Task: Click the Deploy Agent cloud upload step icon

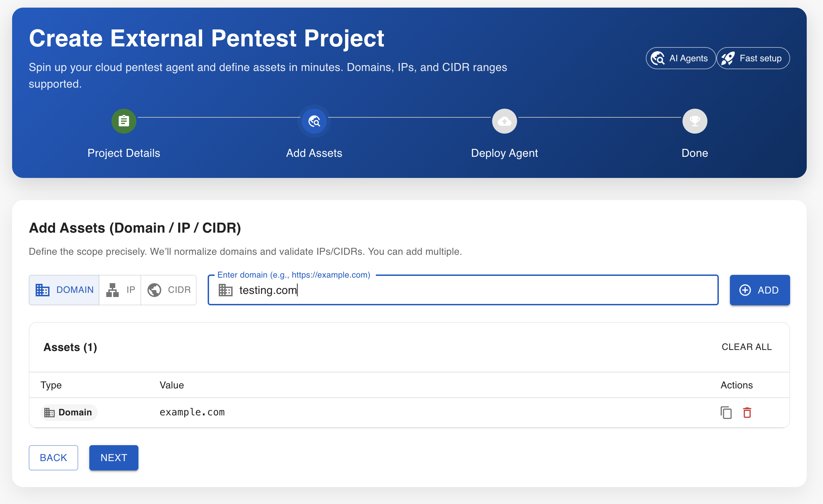Action: 504,121
